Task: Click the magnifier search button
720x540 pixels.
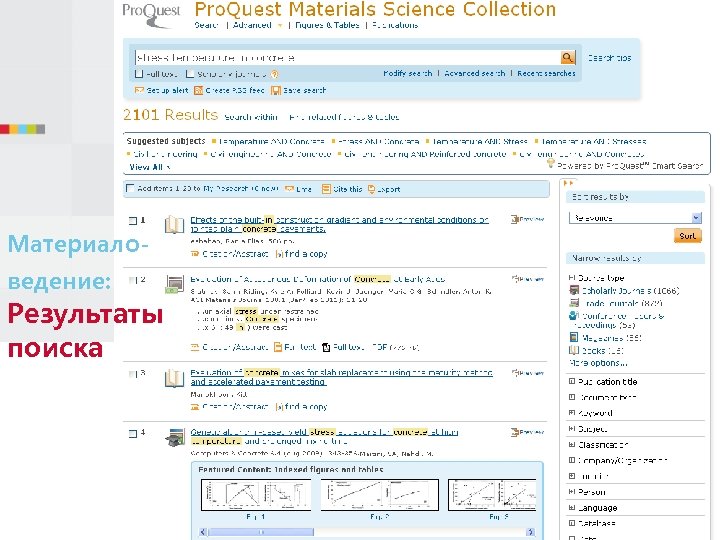Action: [568, 57]
